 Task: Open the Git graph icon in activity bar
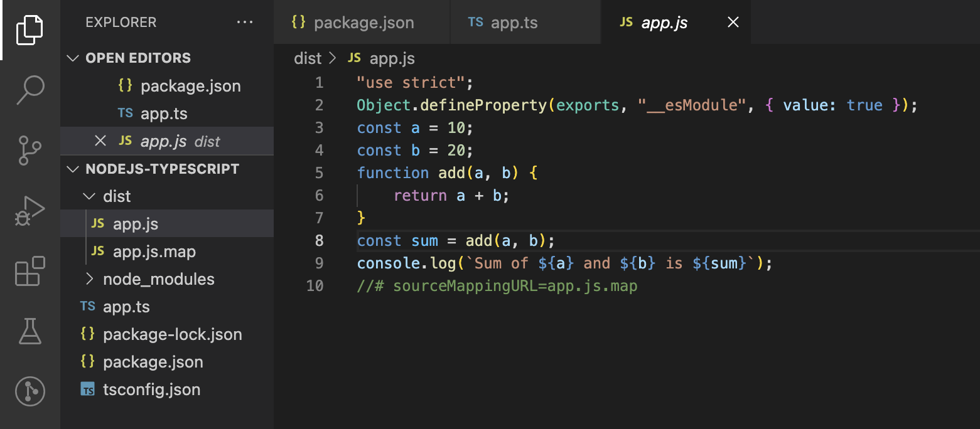30,391
